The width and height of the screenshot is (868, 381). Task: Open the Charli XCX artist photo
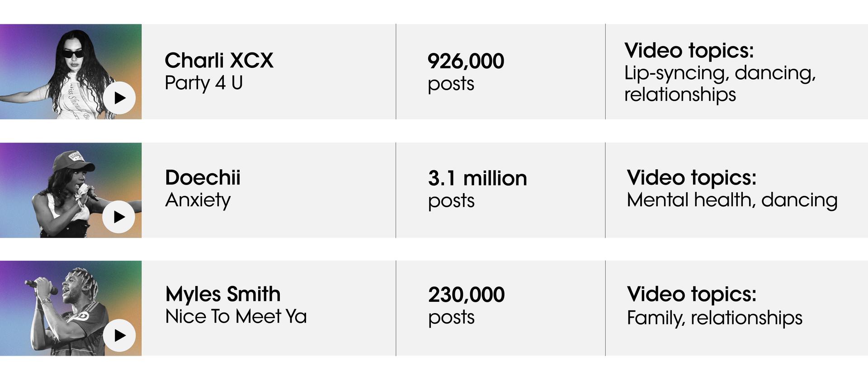pos(71,71)
